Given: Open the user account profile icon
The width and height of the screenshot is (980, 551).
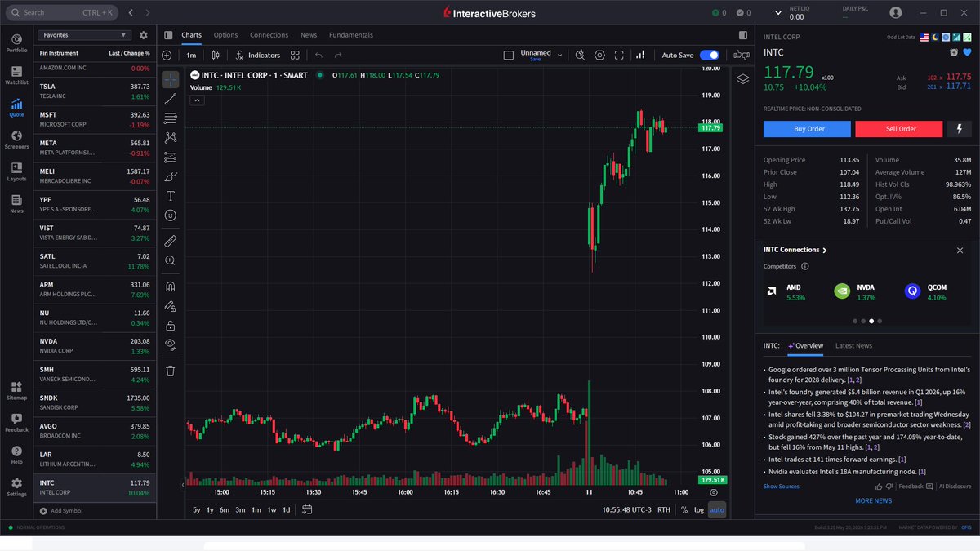Looking at the screenshot, I should point(896,13).
